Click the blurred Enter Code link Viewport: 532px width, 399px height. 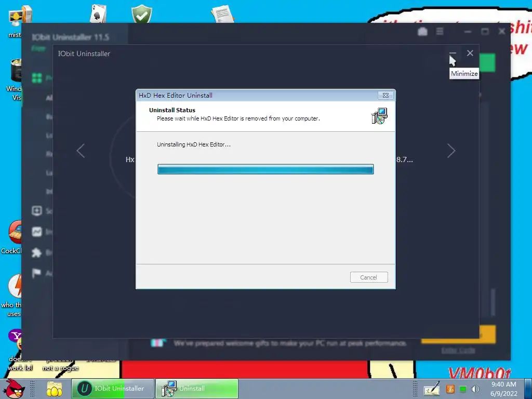458,351
